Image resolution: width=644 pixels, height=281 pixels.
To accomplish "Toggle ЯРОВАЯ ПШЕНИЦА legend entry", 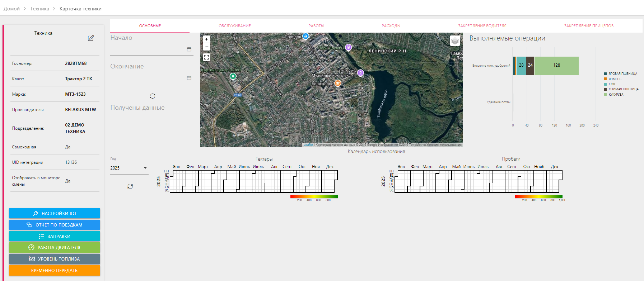I will click(x=622, y=74).
